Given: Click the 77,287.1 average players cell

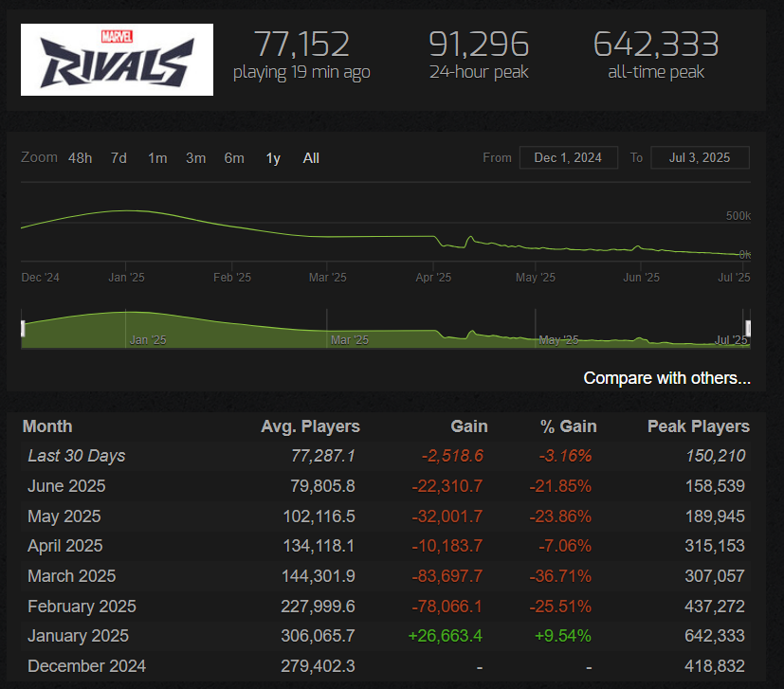Looking at the screenshot, I should (323, 456).
